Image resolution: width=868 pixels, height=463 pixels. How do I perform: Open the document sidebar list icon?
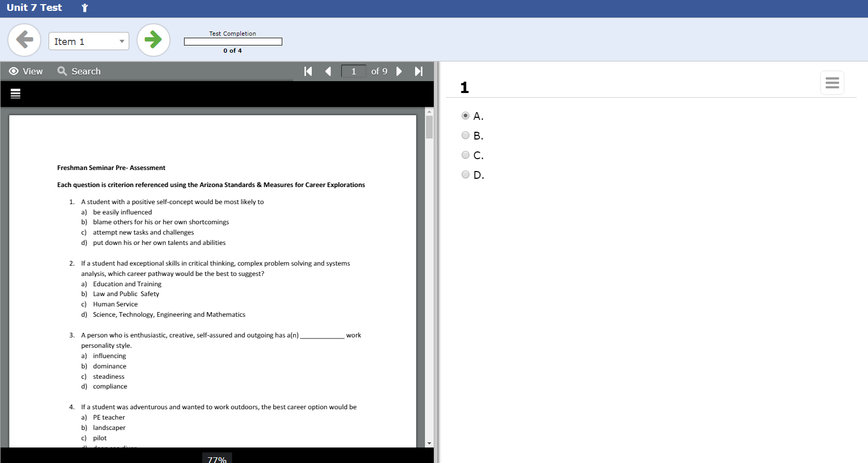(16, 94)
